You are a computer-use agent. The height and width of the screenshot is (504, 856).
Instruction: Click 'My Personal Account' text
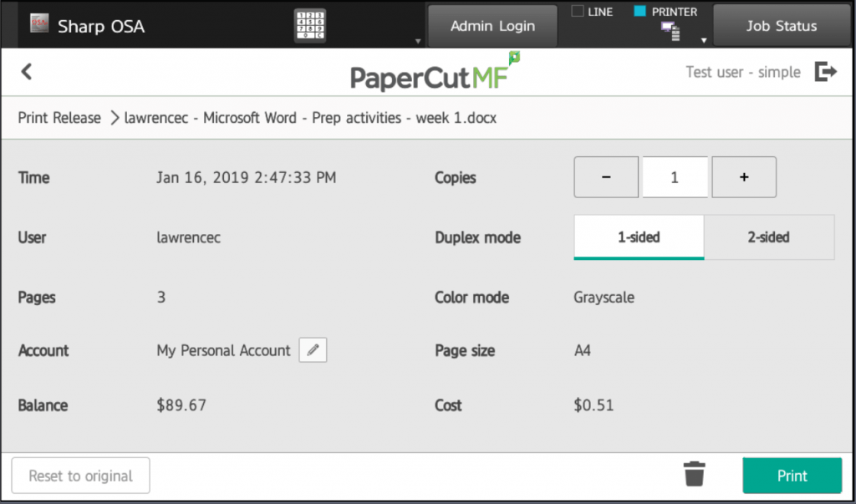point(223,350)
